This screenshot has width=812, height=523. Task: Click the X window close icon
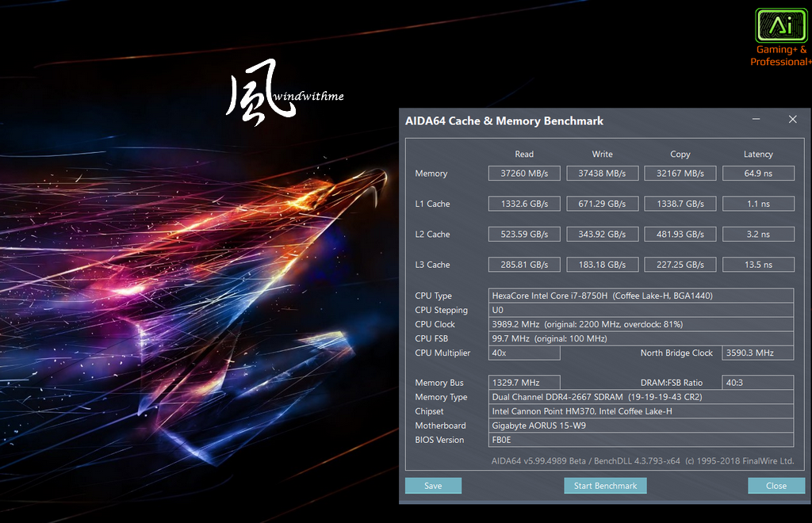[x=792, y=120]
